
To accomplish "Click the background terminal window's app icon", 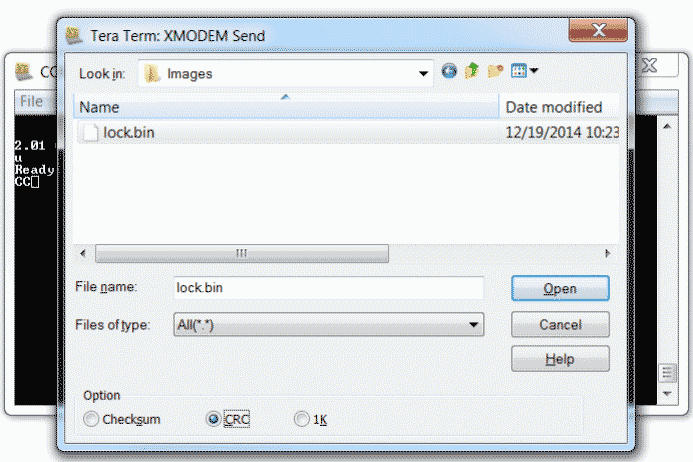I will [x=24, y=72].
